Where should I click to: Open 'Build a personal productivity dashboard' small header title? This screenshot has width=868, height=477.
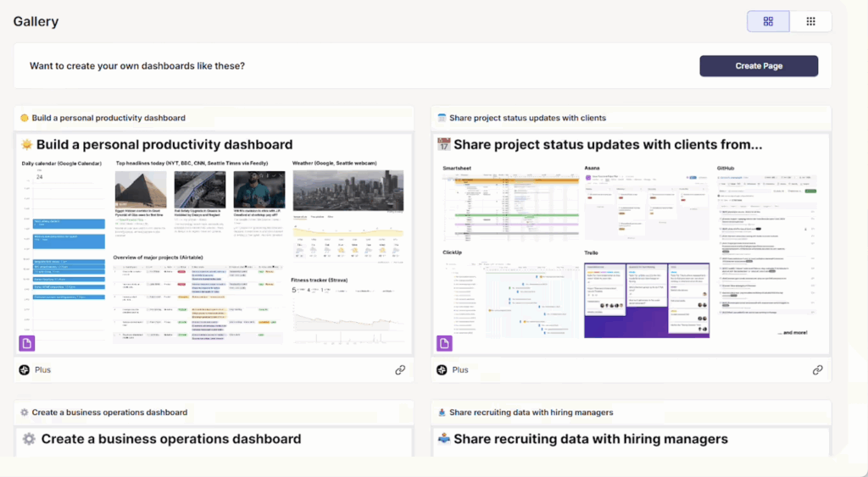(x=108, y=118)
